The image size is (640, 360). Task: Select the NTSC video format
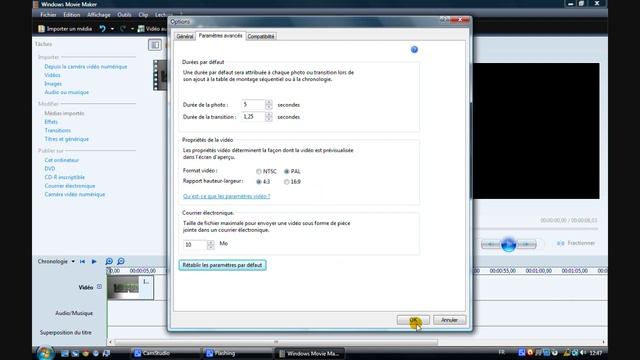pos(259,171)
